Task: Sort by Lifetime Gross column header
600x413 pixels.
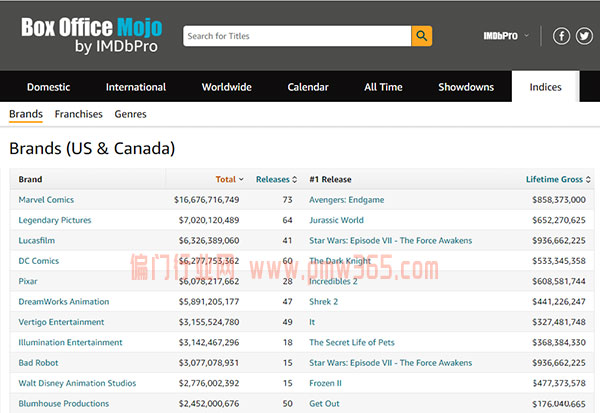Action: pyautogui.click(x=558, y=179)
